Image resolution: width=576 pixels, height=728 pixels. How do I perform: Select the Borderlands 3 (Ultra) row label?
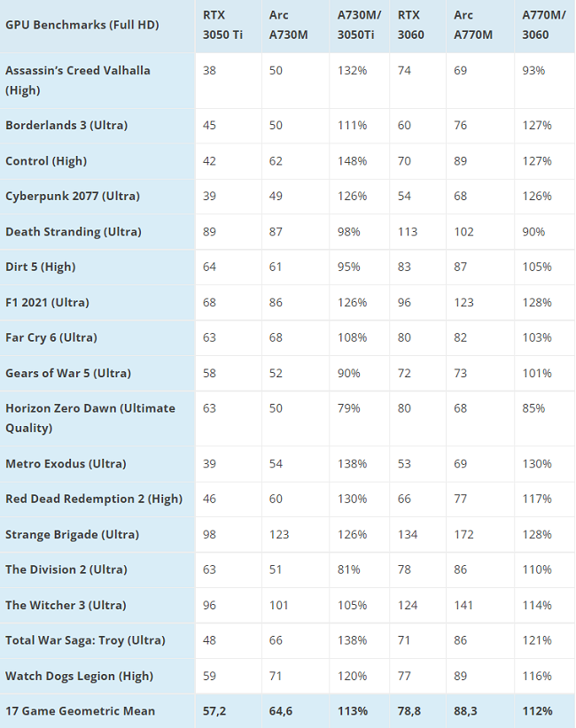click(66, 126)
